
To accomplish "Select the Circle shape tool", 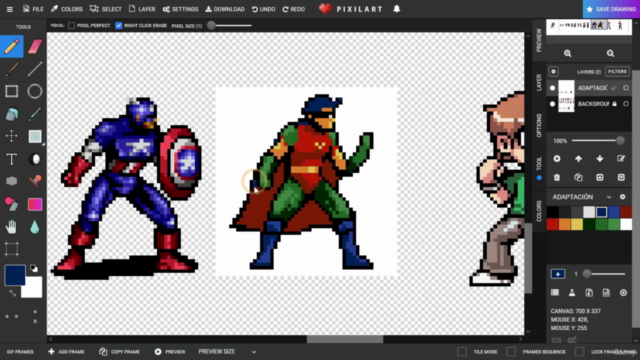I will (35, 91).
